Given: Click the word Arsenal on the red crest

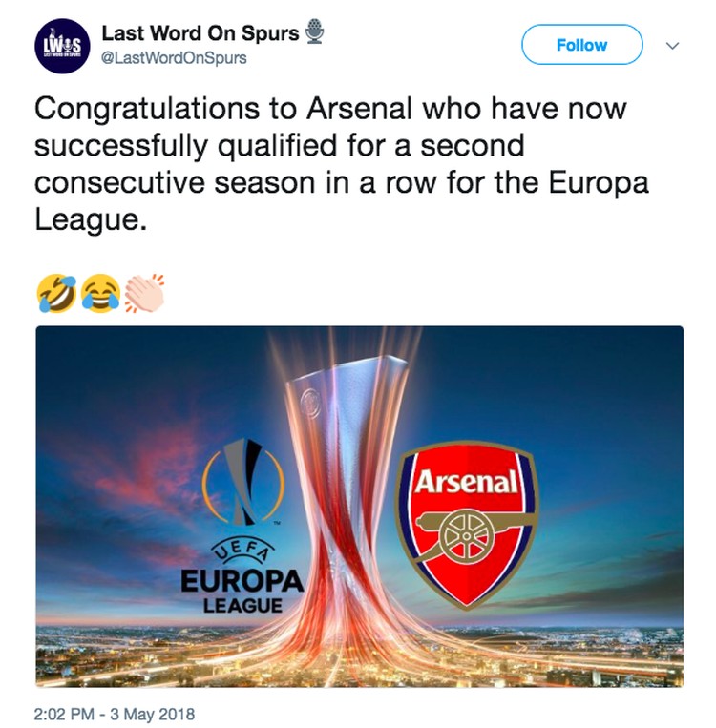Looking at the screenshot, I should coord(466,482).
